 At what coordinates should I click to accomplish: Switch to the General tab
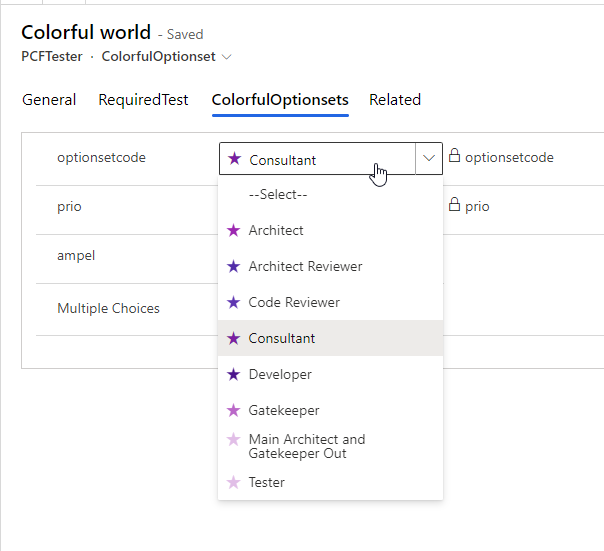coord(49,100)
